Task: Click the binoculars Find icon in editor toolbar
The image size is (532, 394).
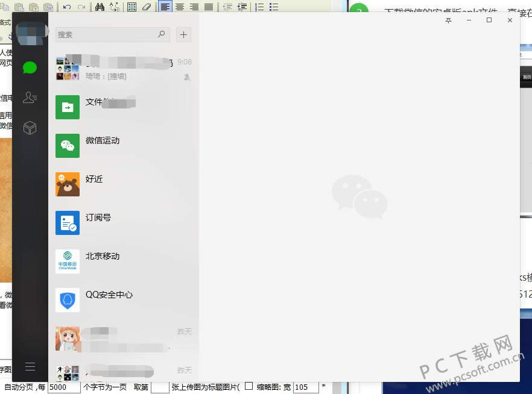Action: point(100,7)
